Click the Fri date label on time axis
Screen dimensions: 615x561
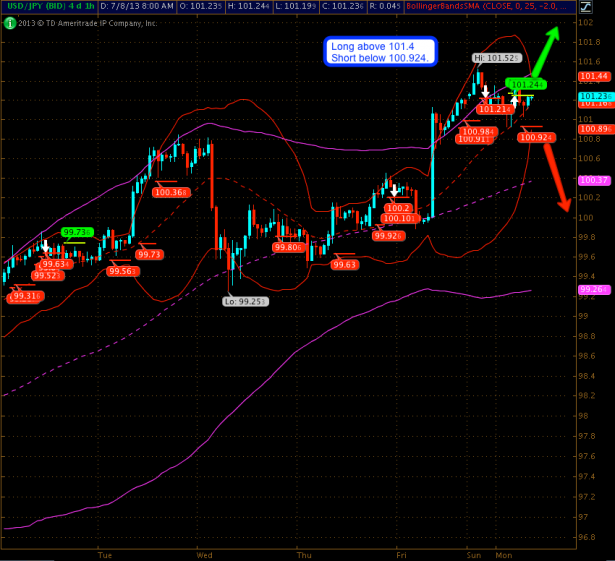402,553
